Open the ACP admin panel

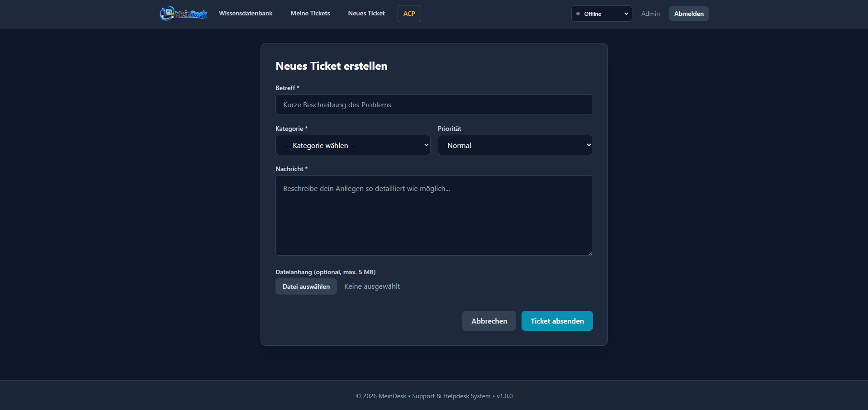point(409,14)
